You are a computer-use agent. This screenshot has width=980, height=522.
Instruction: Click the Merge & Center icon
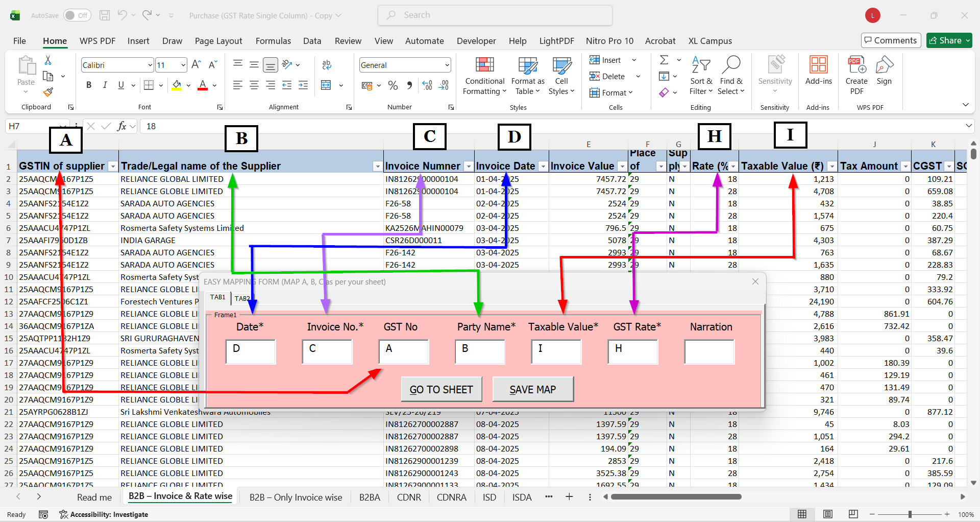[x=326, y=85]
